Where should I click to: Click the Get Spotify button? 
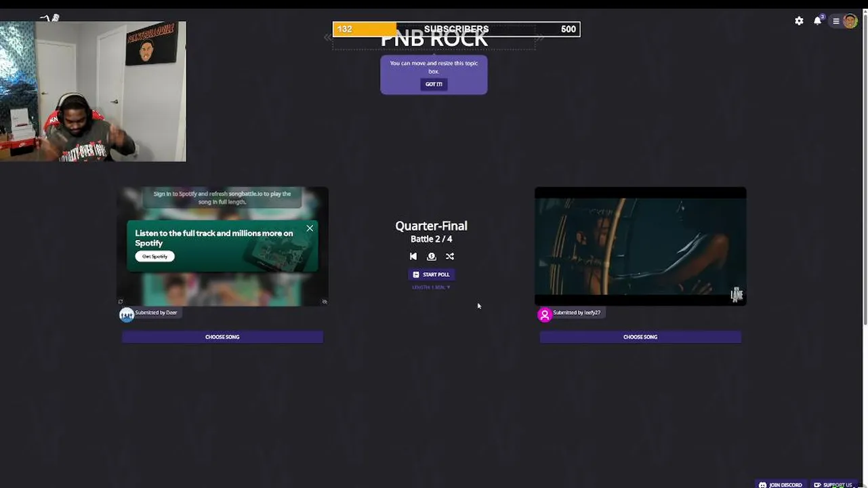pos(154,256)
